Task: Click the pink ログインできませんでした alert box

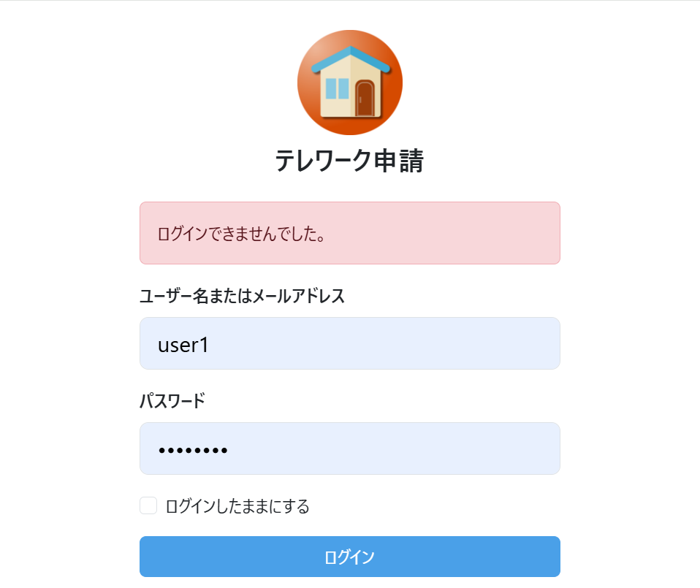Action: coord(350,233)
